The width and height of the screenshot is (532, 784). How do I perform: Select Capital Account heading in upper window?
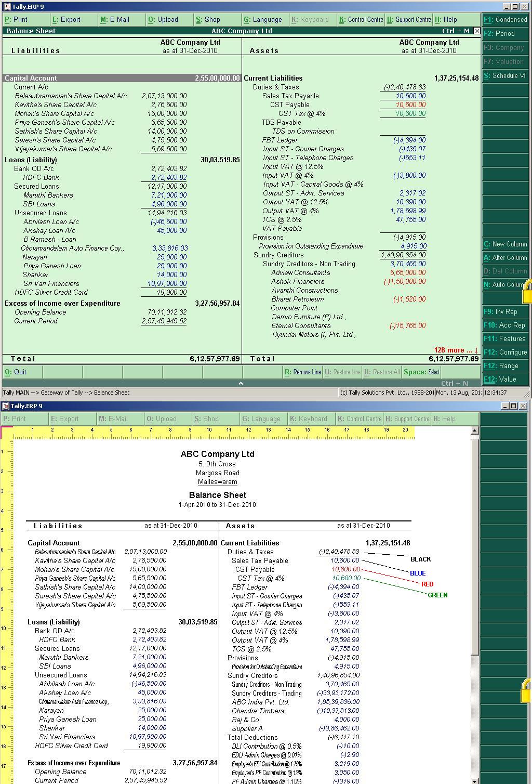[122, 78]
